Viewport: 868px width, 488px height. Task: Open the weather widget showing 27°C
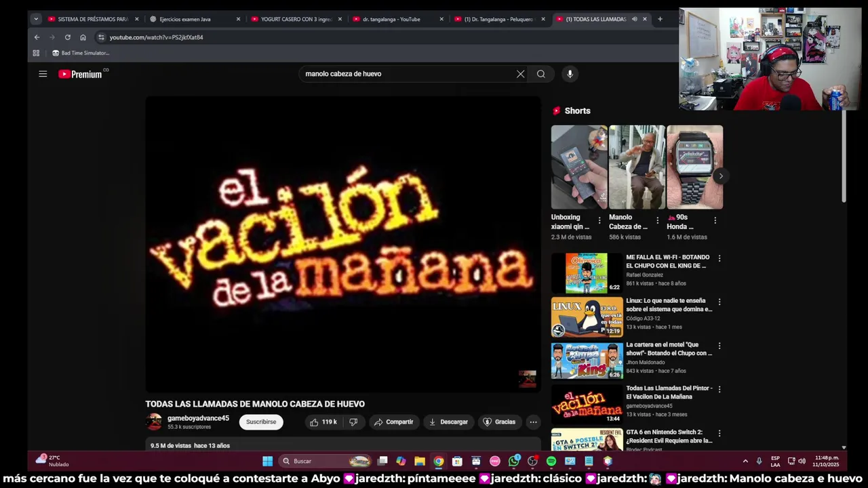click(53, 461)
